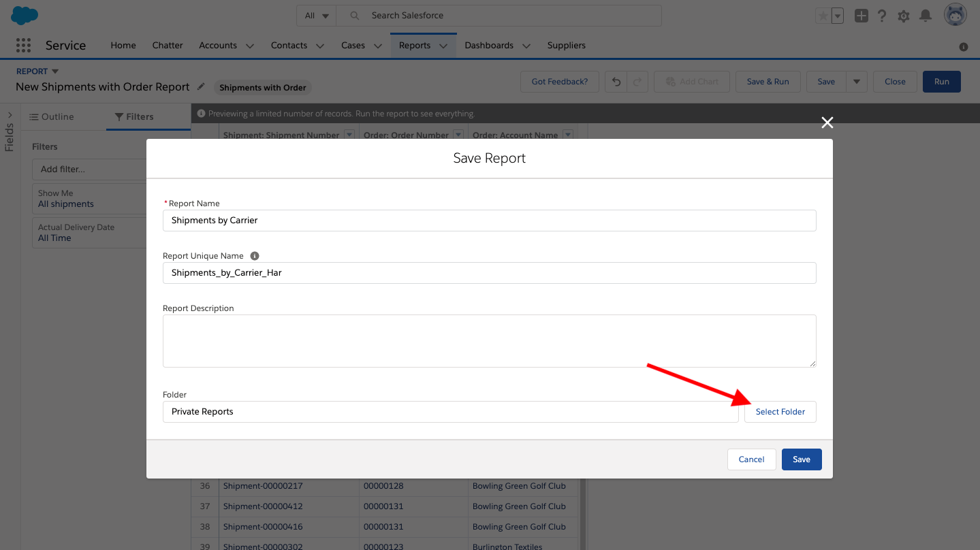980x550 pixels.
Task: Expand the Accounts tab chevron
Action: 249,46
